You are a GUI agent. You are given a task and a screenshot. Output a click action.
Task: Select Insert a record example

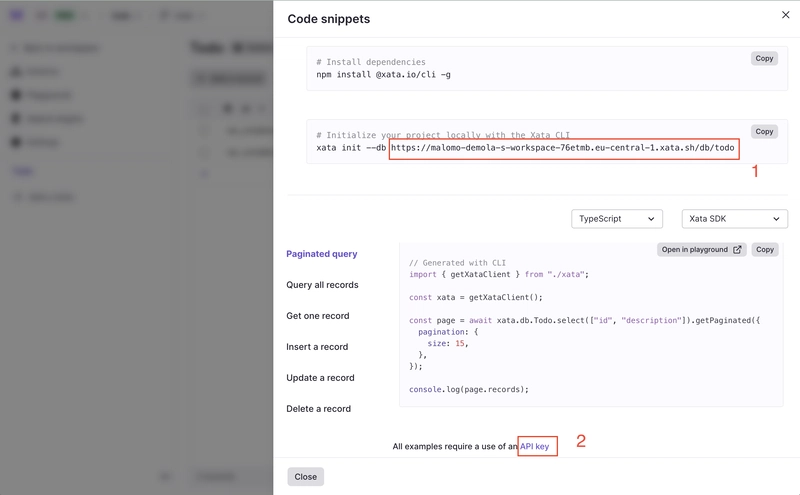[x=317, y=347]
